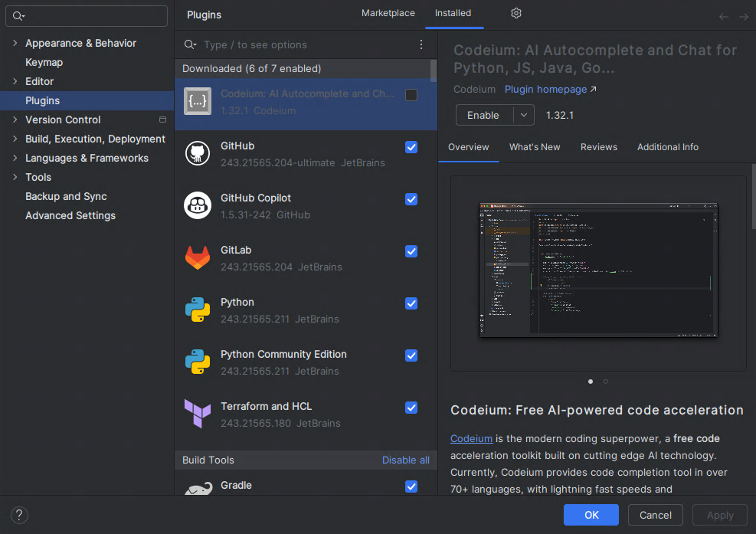756x534 pixels.
Task: Expand the Languages & Frameworks tree node
Action: [x=15, y=158]
